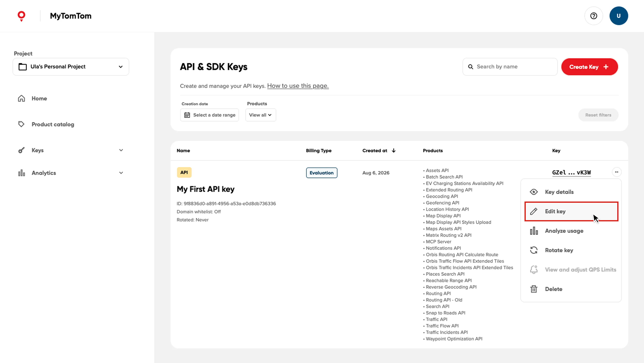
Task: Open the user avatar U menu
Action: (618, 16)
